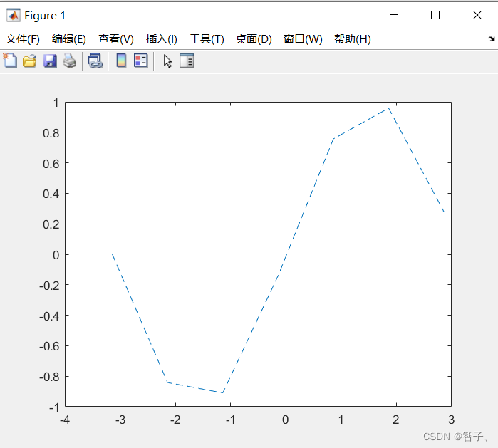Click the x-axis label -1
This screenshot has height=448, width=498.
coord(231,420)
